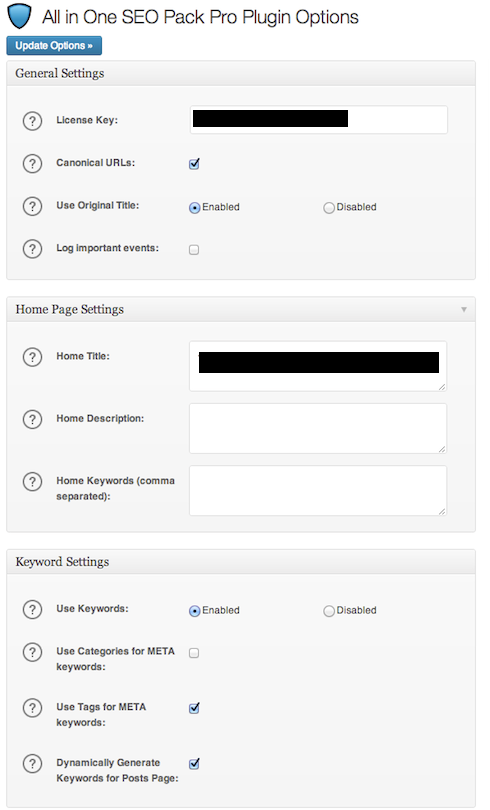Collapse Home Page Settings with arrow
Screen dimensions: 490x810
pos(464,309)
